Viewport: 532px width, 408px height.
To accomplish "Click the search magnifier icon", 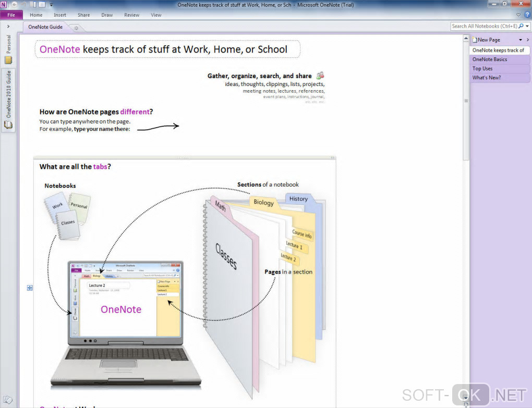I will point(521,26).
